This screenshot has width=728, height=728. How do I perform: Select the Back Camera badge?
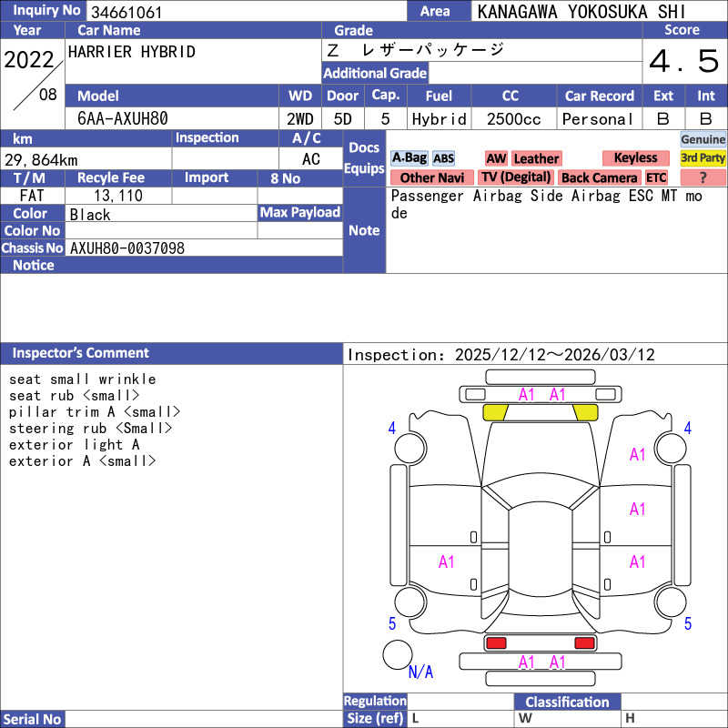(x=599, y=178)
